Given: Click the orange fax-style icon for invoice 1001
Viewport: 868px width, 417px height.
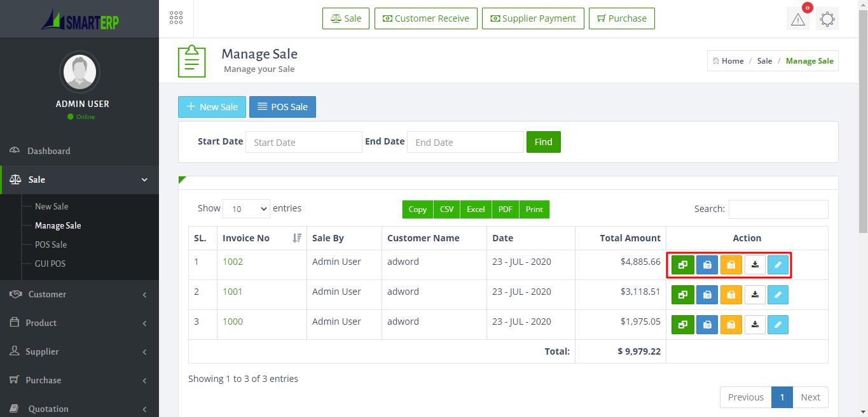Looking at the screenshot, I should (x=731, y=295).
